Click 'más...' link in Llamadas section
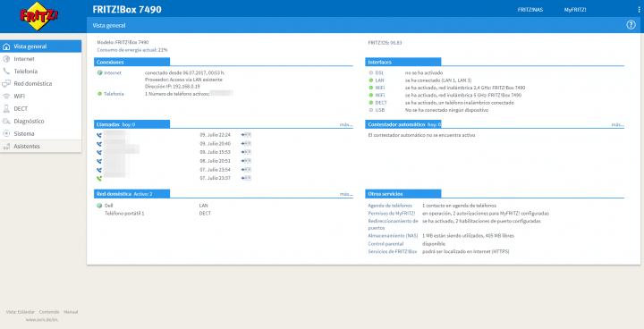 [x=346, y=124]
